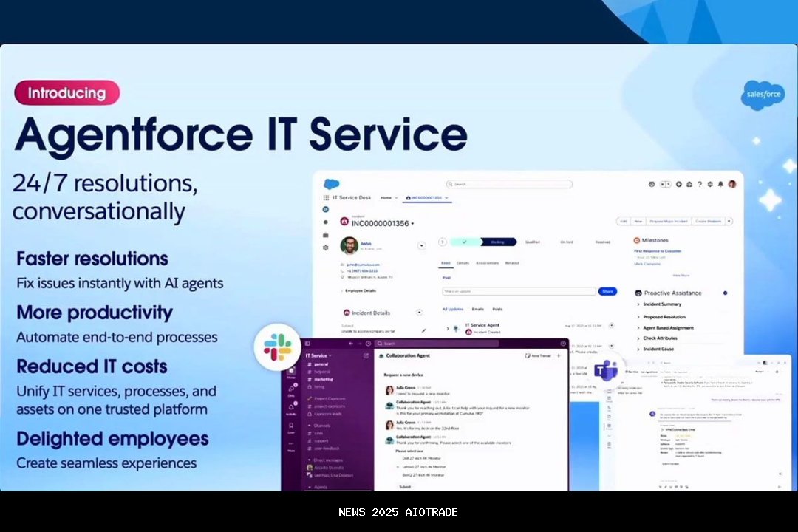Pick the BenQ 27-inch 4K Monitor option
Image resolution: width=798 pixels, height=532 pixels.
tap(423, 475)
